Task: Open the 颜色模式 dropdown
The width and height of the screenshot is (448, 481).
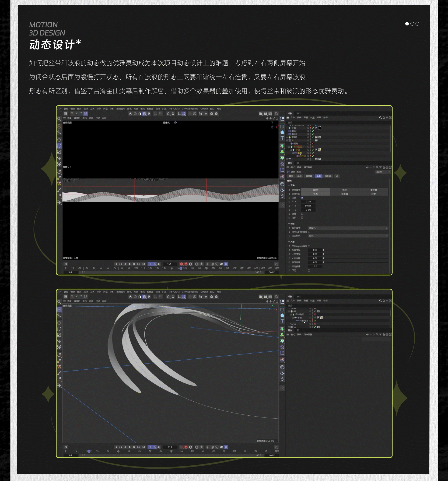Action: coord(348,228)
